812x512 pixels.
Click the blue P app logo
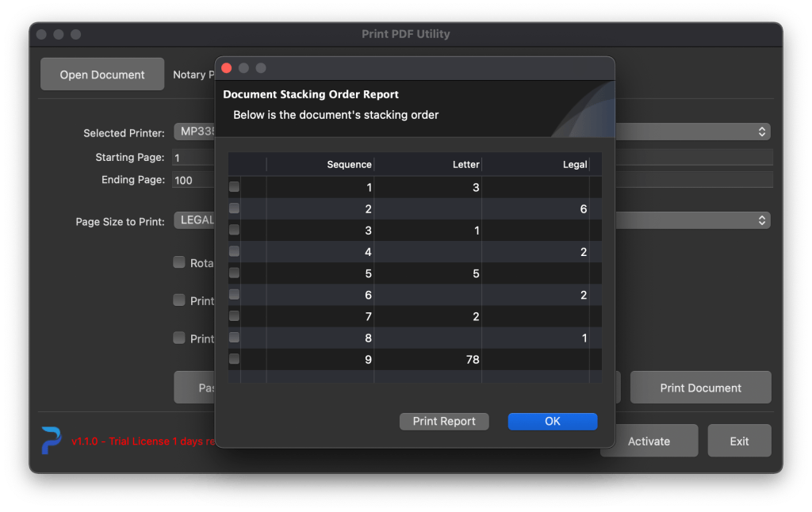pos(52,441)
